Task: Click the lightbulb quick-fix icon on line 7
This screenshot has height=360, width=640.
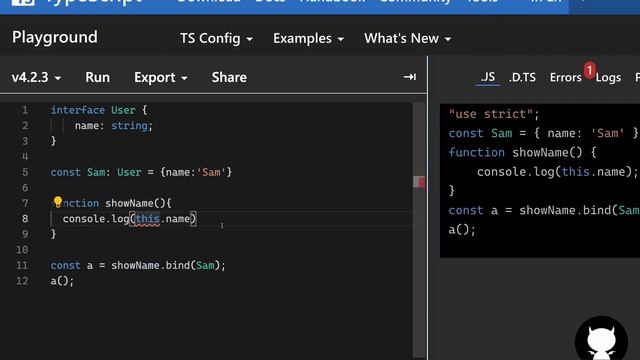Action: 58,202
